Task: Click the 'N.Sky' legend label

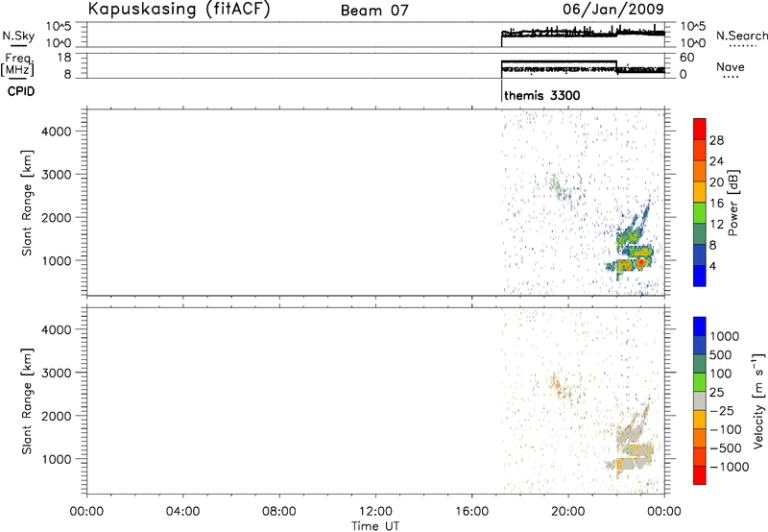Action: coord(18,36)
